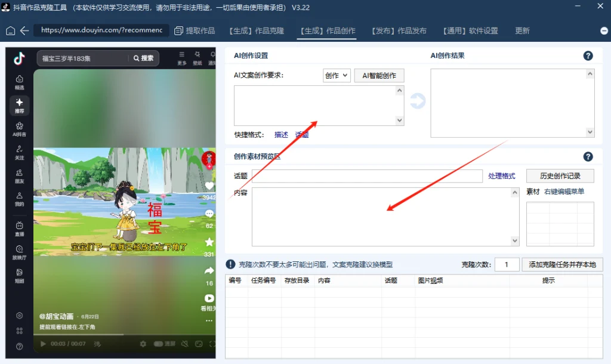Open 精选 in the Douyin sidebar
Screen dimensions: 611x364
tap(19, 82)
